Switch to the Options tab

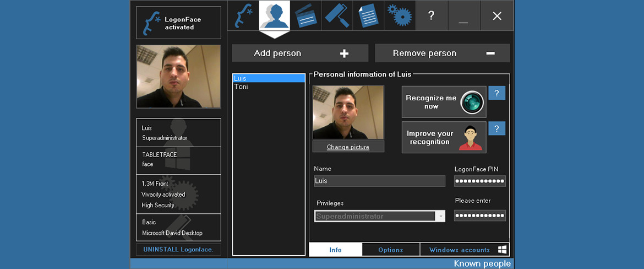[x=391, y=250]
